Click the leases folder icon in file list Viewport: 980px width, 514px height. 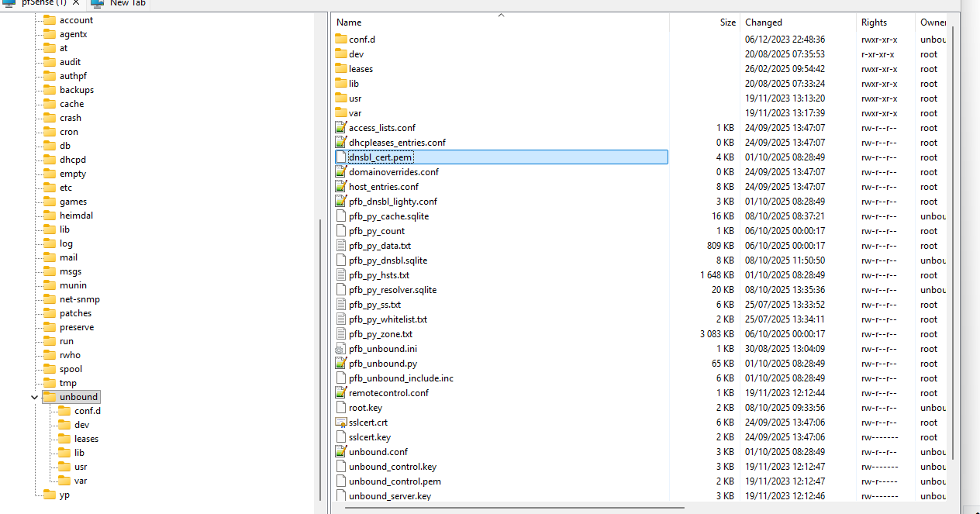[341, 69]
